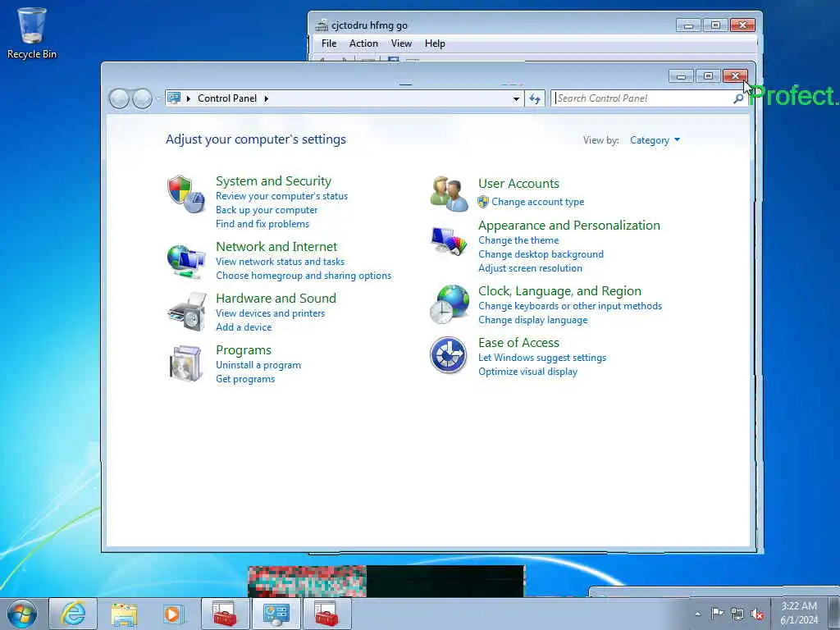The width and height of the screenshot is (840, 630).
Task: Launch Internet Explorer from the taskbar
Action: tap(73, 614)
